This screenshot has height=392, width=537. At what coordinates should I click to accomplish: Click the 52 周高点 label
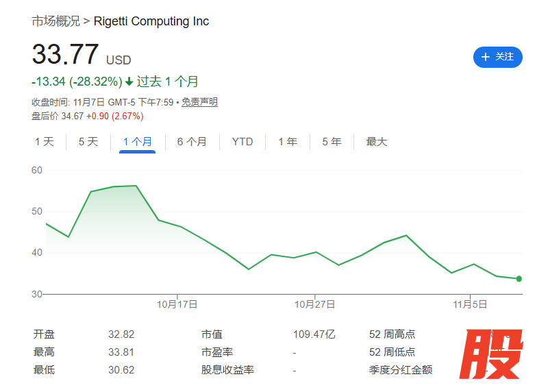[392, 334]
